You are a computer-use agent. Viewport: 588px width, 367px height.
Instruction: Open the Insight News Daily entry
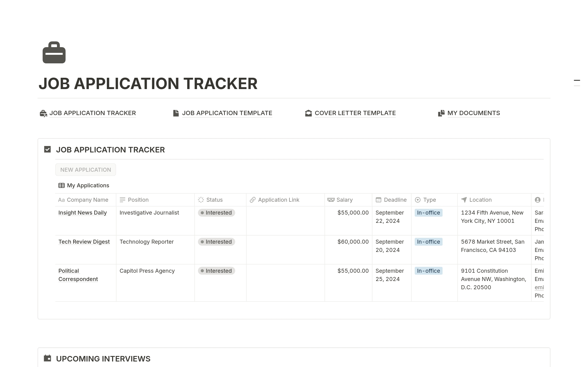82,212
